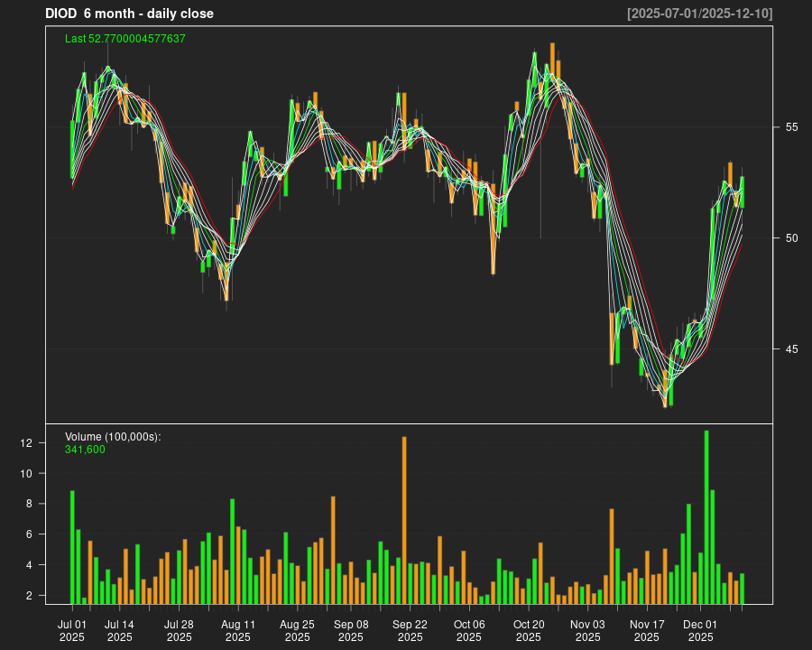Select the Last 52.77 price label
Screen dimensions: 812x650
click(125, 39)
